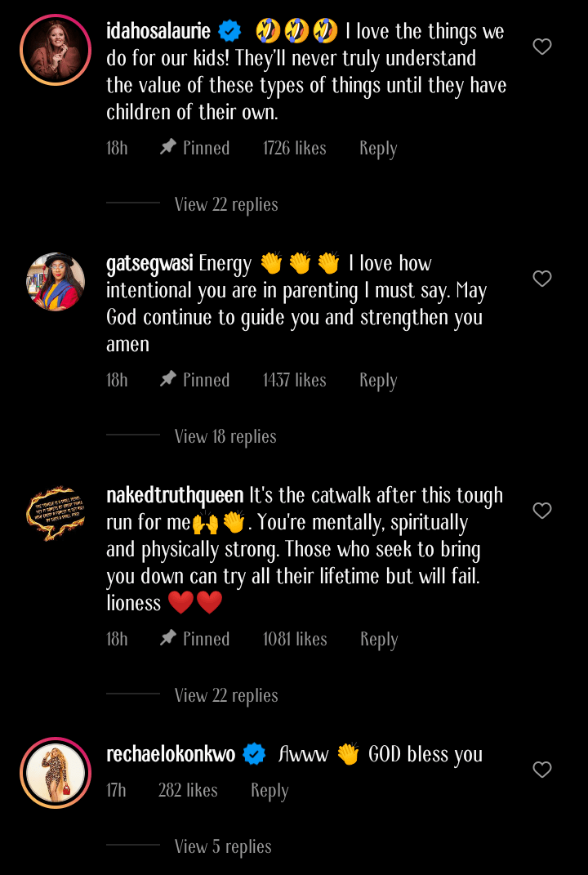Unlike gatsegwasi's comment via heart toggle
This screenshot has height=875, width=588.
pos(541,279)
